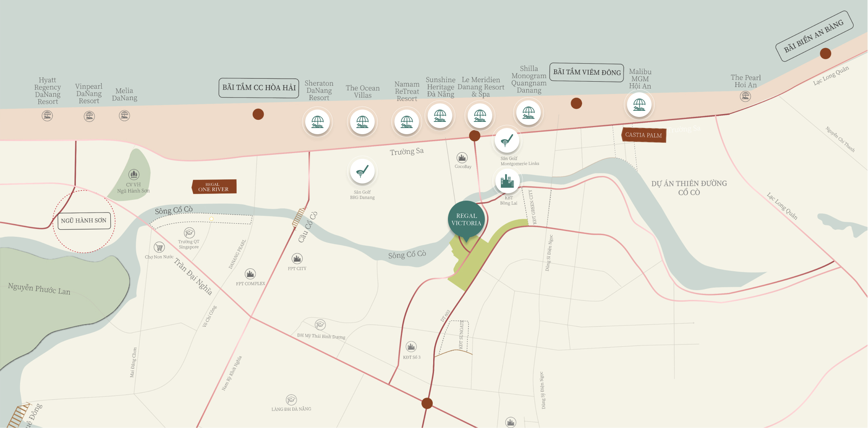This screenshot has width=868, height=428.
Task: Click the Trần Đại Nghĩa road label
Action: [x=193, y=277]
